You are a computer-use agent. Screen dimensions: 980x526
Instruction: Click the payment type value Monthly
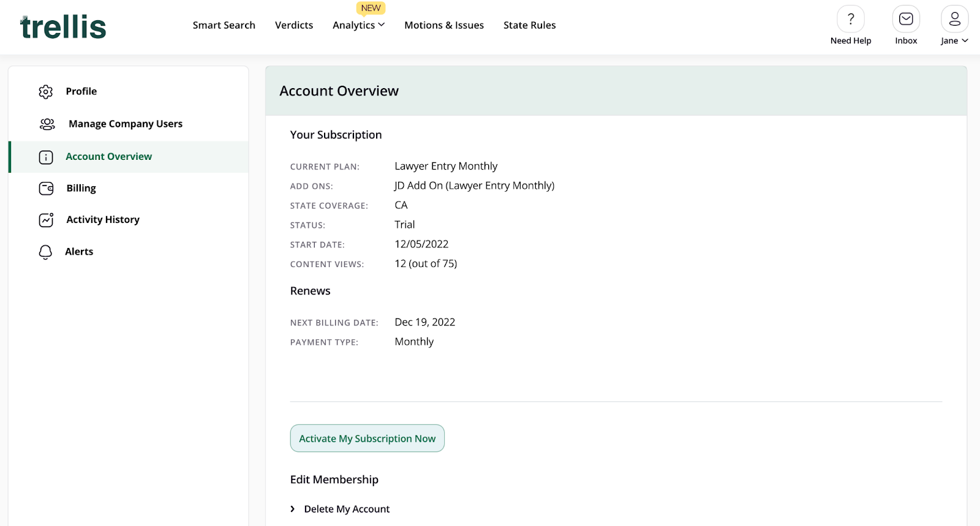414,342
